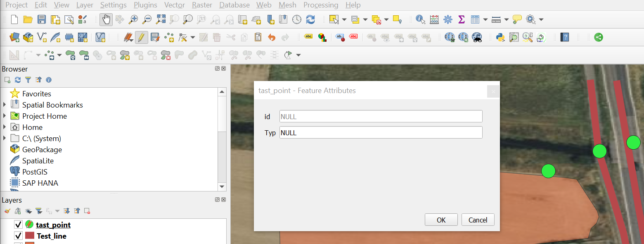Open the Vector menu
This screenshot has width=644, height=244.
[174, 5]
